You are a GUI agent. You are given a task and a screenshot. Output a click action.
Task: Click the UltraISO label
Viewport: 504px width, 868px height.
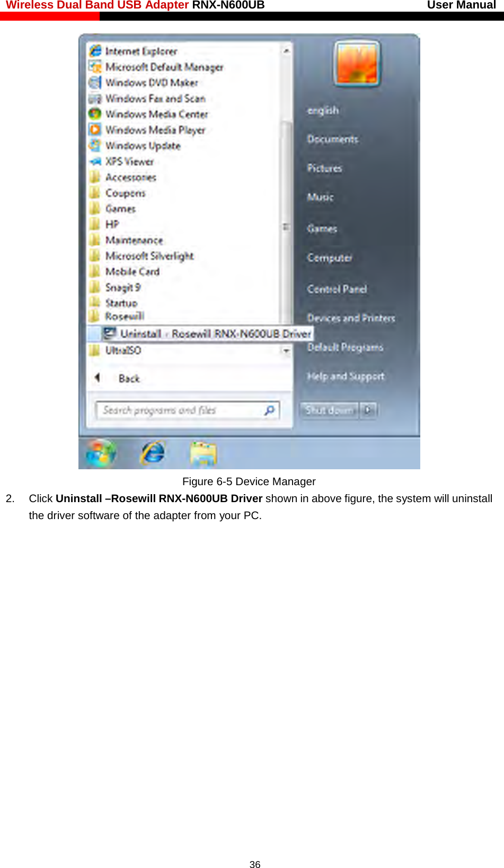(x=123, y=350)
